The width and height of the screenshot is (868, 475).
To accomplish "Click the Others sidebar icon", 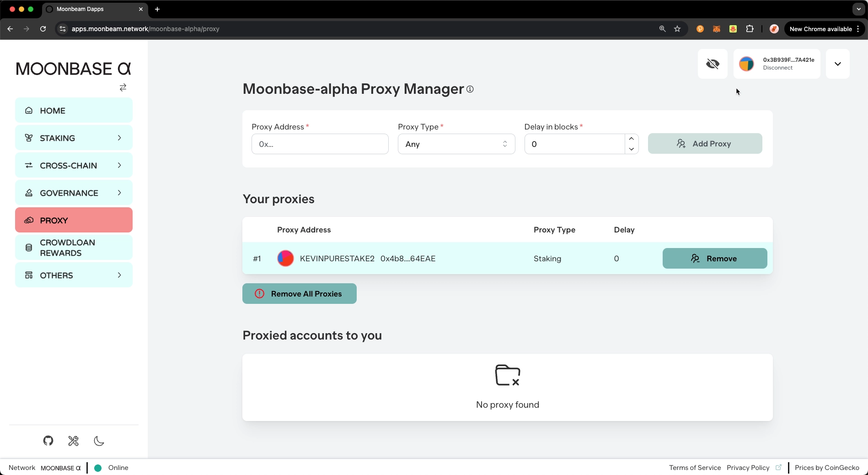I will pyautogui.click(x=29, y=275).
